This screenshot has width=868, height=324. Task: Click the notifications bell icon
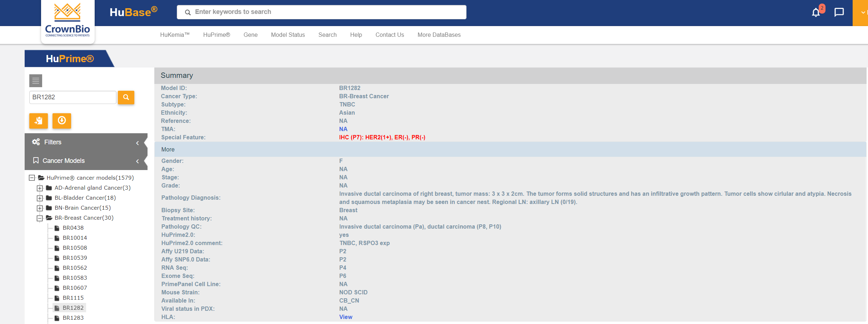(816, 13)
